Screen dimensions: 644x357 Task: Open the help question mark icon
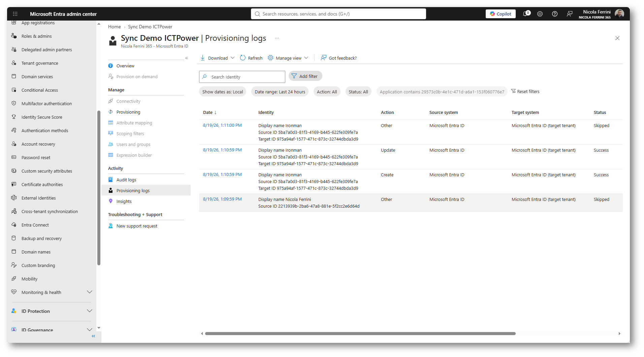555,14
